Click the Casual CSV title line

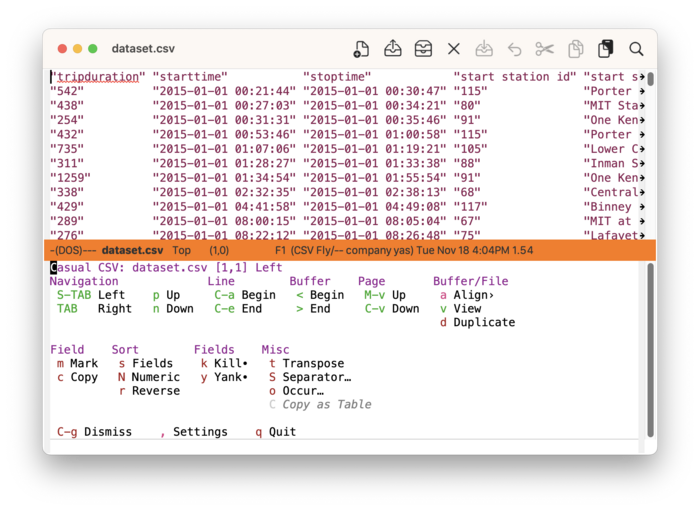166,267
